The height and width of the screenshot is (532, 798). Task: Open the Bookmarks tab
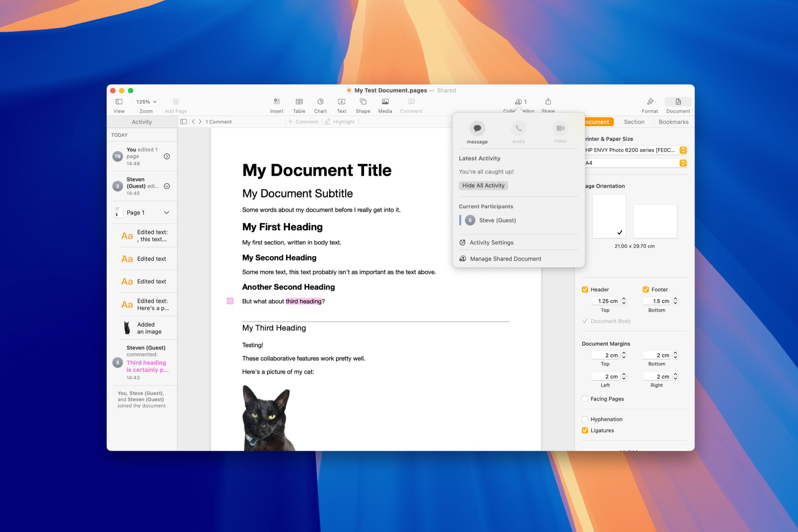coord(672,121)
